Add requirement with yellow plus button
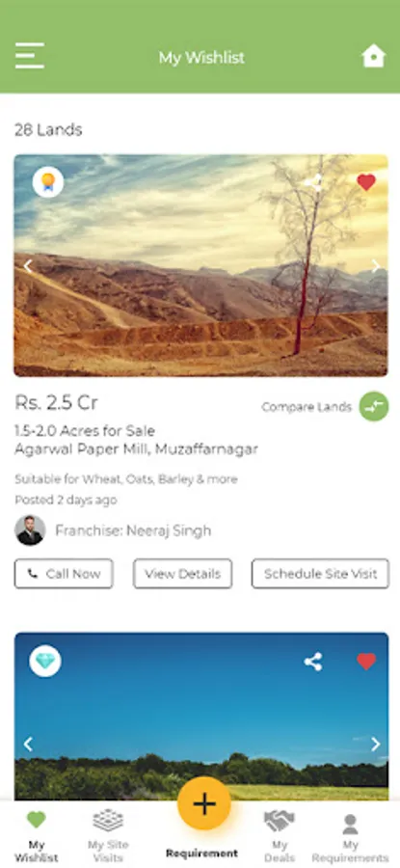This screenshot has width=400, height=868. click(x=204, y=803)
